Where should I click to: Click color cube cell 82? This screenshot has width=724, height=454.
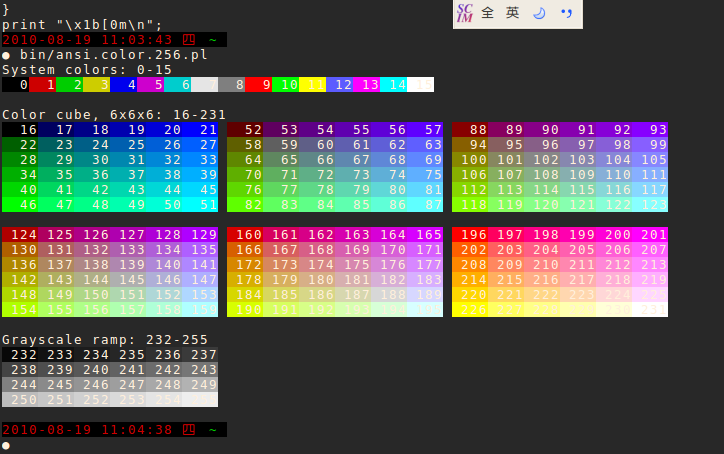coord(245,205)
